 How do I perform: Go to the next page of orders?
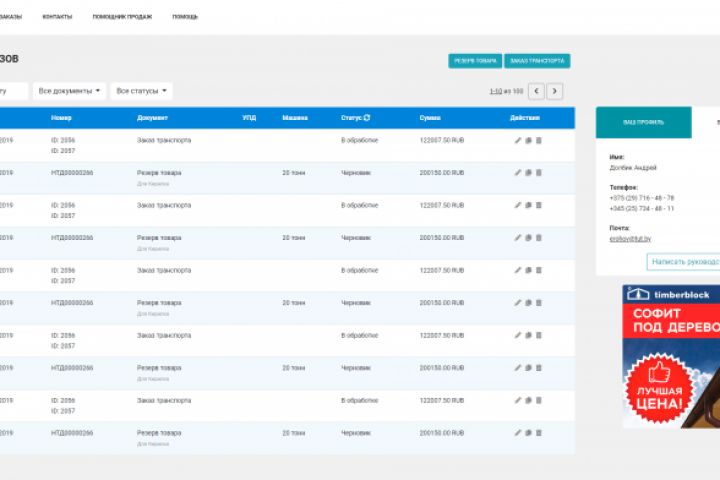tap(555, 91)
